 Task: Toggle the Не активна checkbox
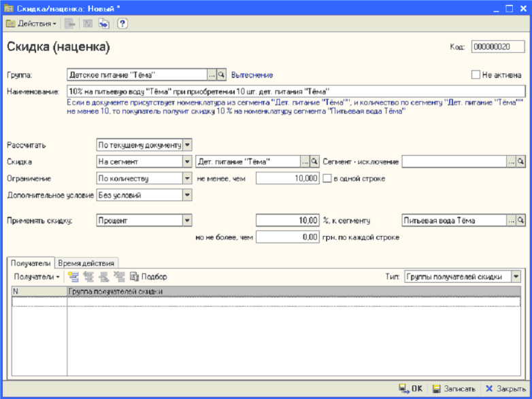click(476, 75)
